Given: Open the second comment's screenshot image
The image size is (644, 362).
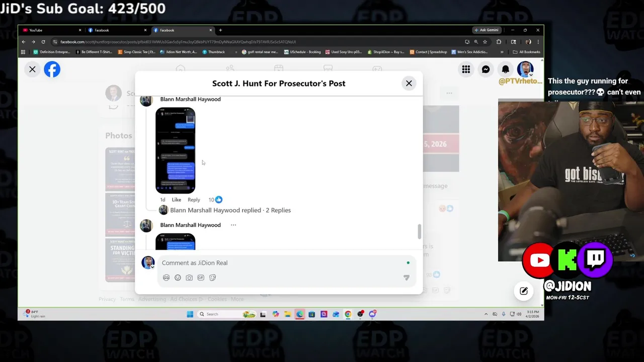Looking at the screenshot, I should pyautogui.click(x=175, y=242).
